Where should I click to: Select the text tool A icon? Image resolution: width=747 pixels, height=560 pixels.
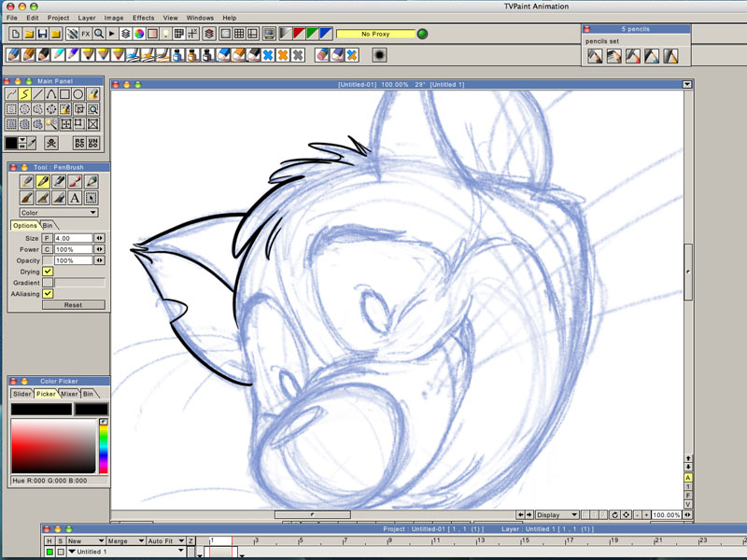click(75, 198)
